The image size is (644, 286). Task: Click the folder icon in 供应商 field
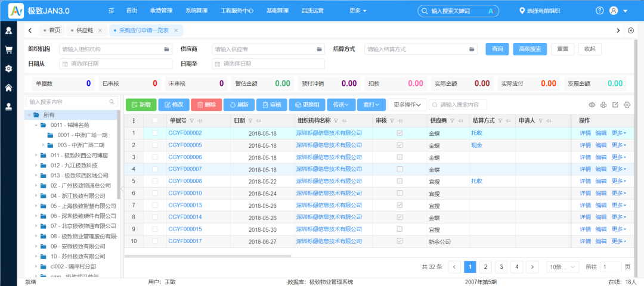[x=319, y=49]
